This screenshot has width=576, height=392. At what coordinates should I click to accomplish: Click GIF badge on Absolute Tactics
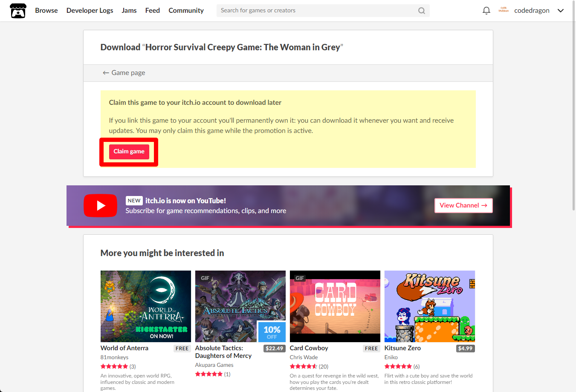click(205, 278)
